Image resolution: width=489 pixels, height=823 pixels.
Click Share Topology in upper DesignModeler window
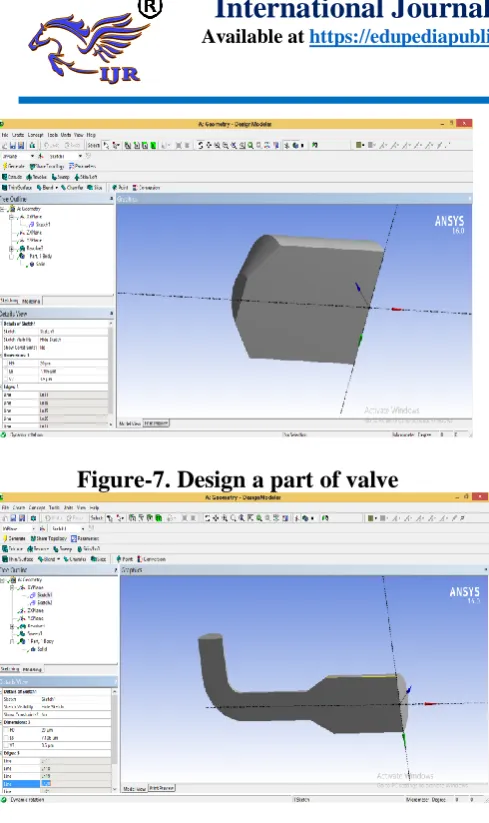click(47, 166)
